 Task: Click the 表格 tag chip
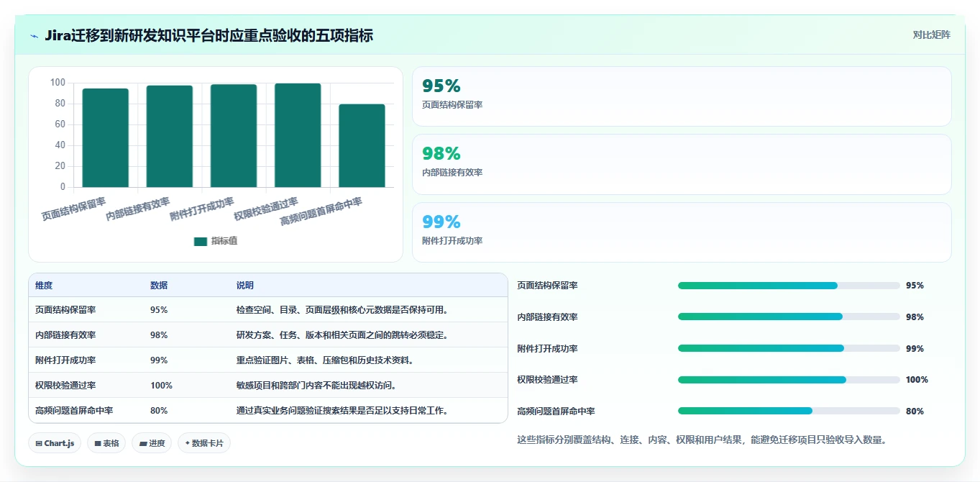click(107, 443)
